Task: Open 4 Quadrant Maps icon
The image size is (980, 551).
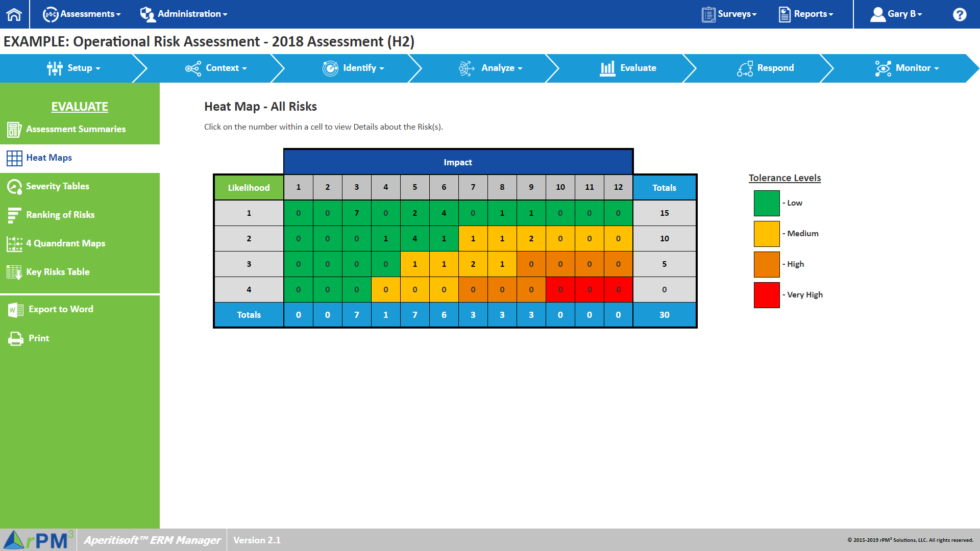Action: pos(14,244)
